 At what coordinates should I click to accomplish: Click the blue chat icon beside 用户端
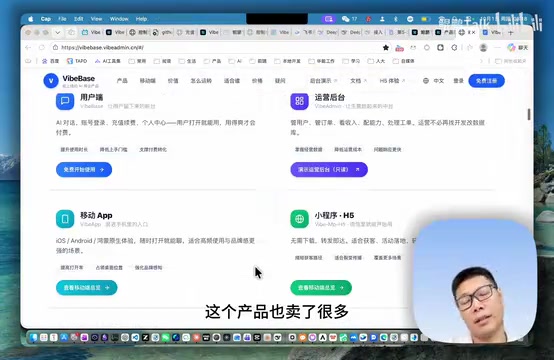pyautogui.click(x=65, y=101)
